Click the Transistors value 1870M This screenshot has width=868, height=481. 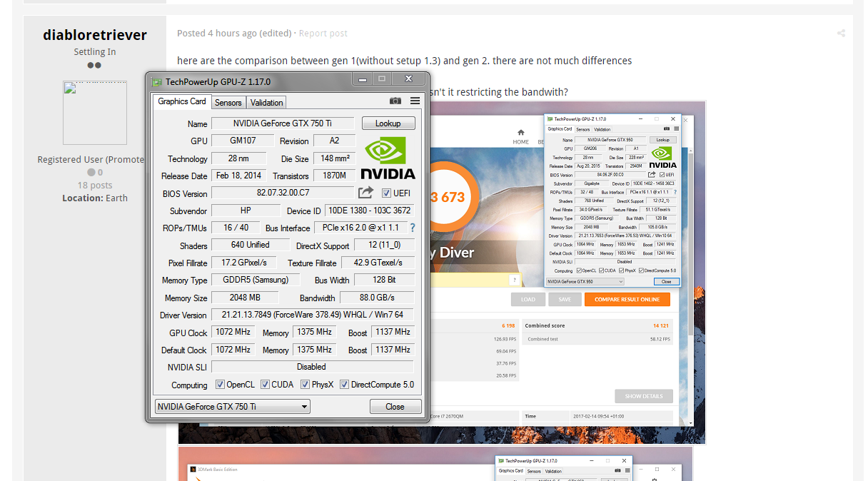334,176
